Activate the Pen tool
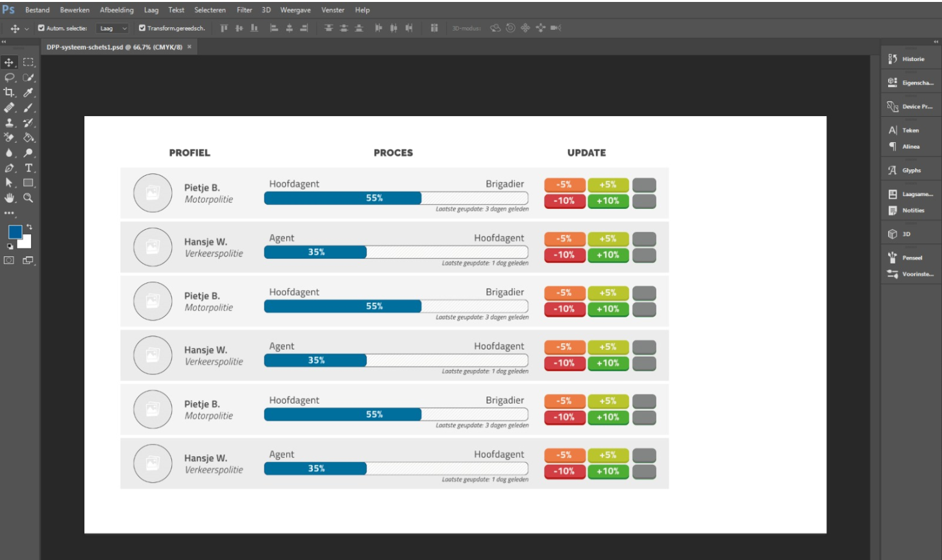The image size is (942, 560). pos(9,168)
